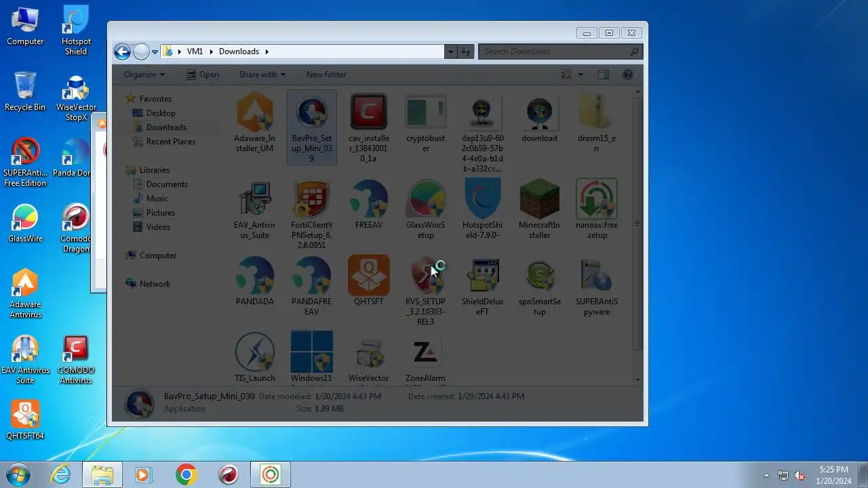Show hidden system tray icons
Screen dimensions: 868x488
pos(766,475)
